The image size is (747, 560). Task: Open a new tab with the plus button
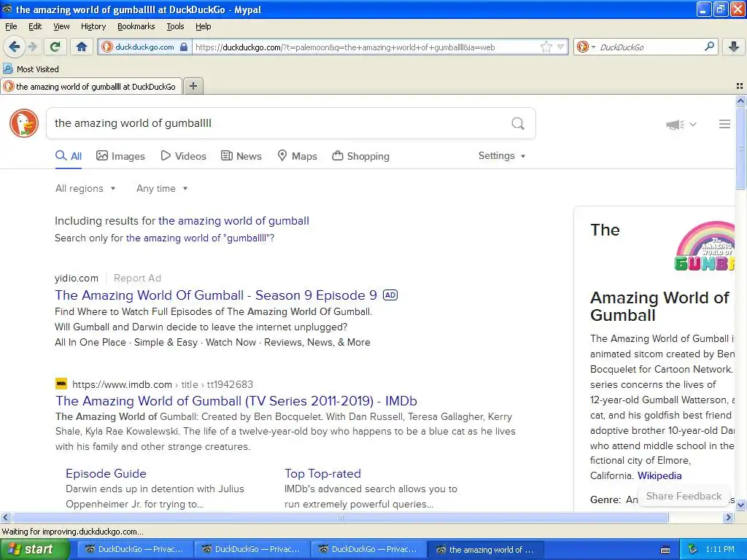(193, 86)
